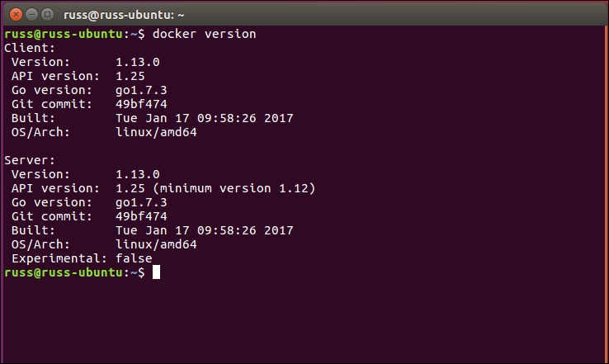Image resolution: width=609 pixels, height=364 pixels.
Task: Click the Client Go version go1.7.3
Action: click(141, 91)
